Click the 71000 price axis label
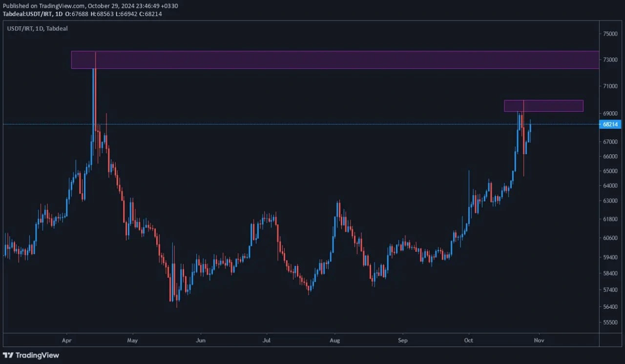 [x=611, y=86]
